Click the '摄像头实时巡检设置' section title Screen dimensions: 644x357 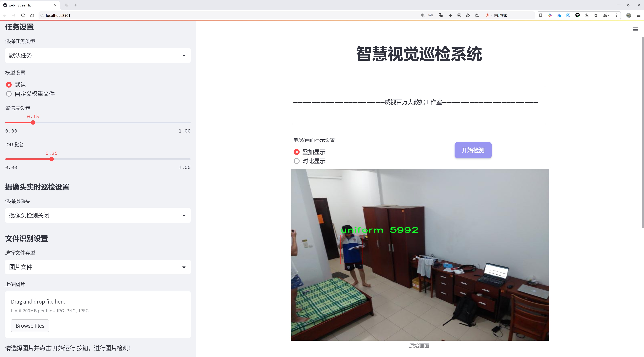[37, 187]
